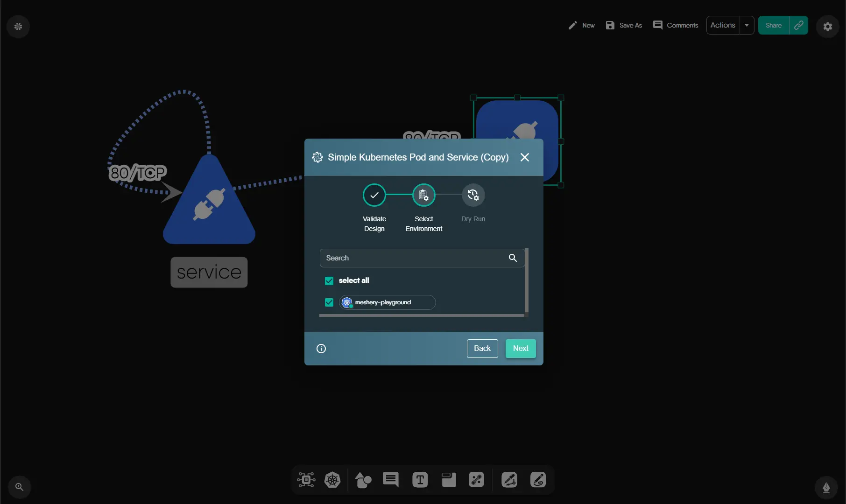This screenshot has width=846, height=504.
Task: Expand the Actions dropdown arrow
Action: coord(747,25)
